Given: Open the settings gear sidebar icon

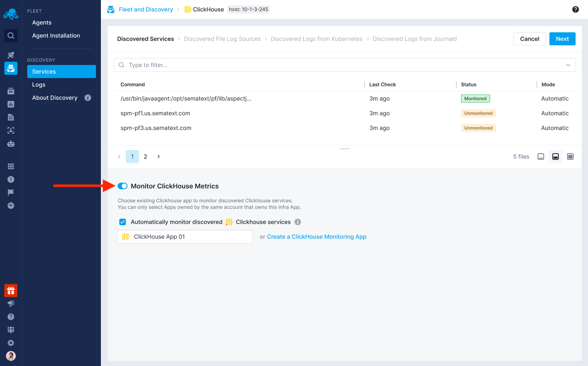Looking at the screenshot, I should (x=11, y=343).
